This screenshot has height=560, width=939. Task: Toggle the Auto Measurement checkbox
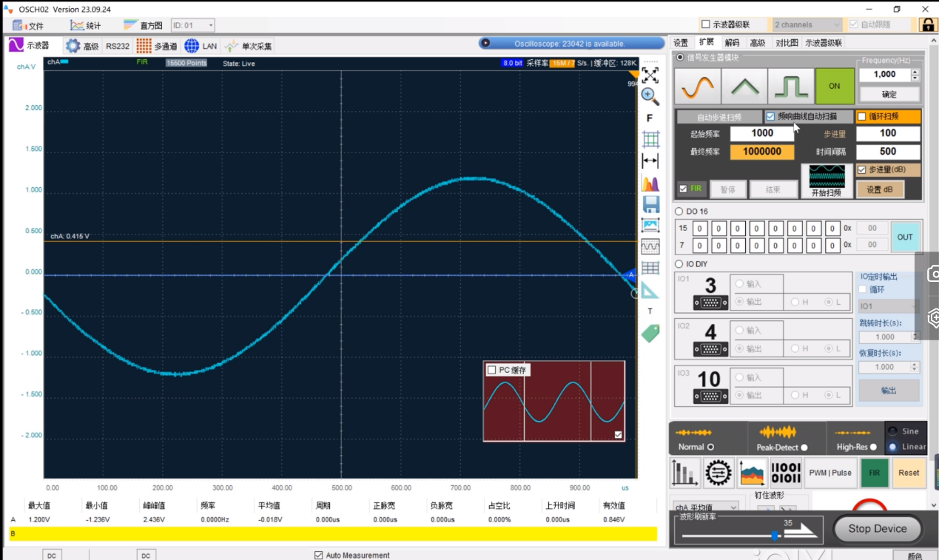[x=319, y=555]
